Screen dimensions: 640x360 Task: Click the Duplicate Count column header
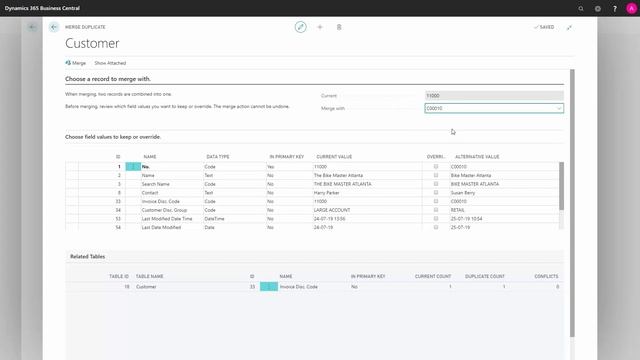[x=484, y=276]
